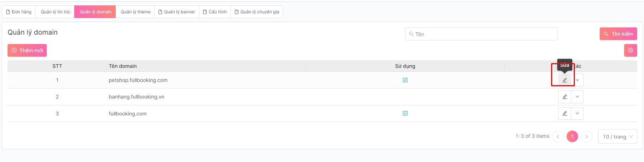The width and height of the screenshot is (644, 162).
Task: Expand more actions for fullbooking.com row
Action: pyautogui.click(x=577, y=113)
